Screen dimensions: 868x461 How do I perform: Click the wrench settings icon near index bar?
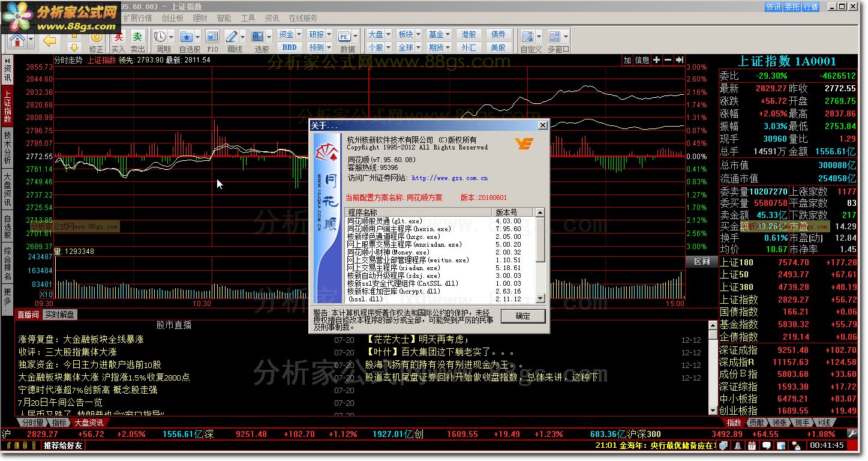coord(851,434)
